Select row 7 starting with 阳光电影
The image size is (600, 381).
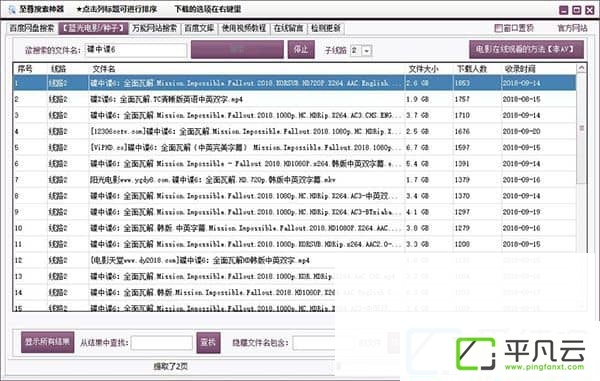pos(295,179)
